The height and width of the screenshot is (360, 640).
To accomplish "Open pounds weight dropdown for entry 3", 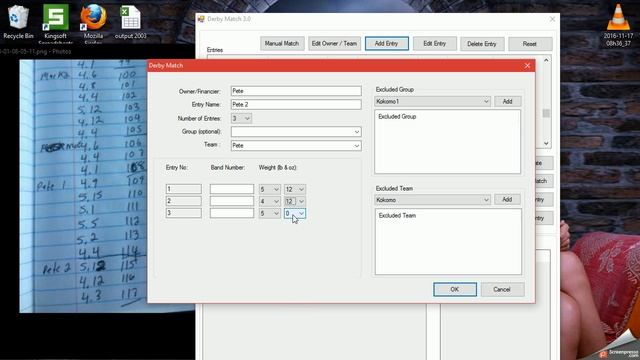I will pos(269,213).
